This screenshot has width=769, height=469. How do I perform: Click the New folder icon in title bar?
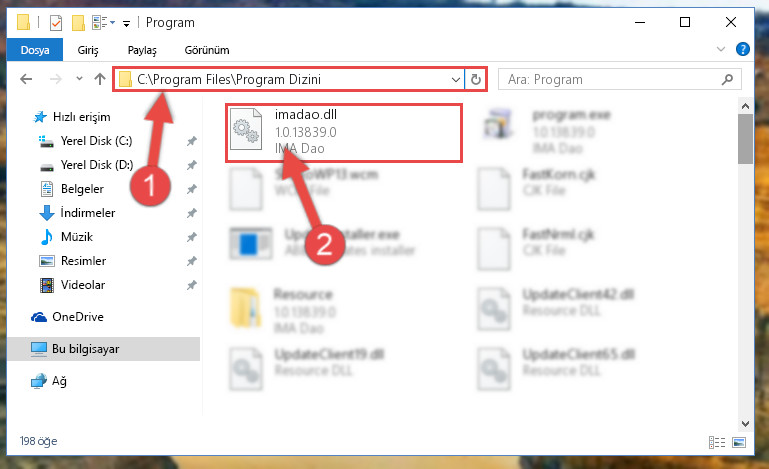coord(78,23)
